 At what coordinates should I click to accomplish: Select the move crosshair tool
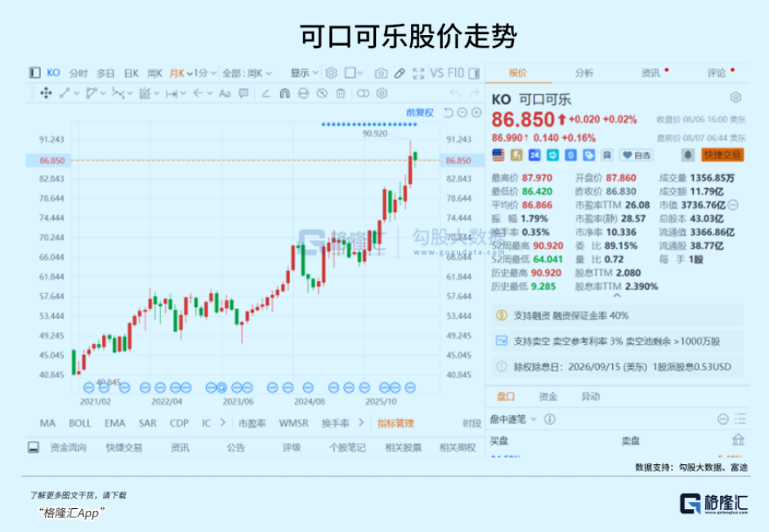point(46,93)
